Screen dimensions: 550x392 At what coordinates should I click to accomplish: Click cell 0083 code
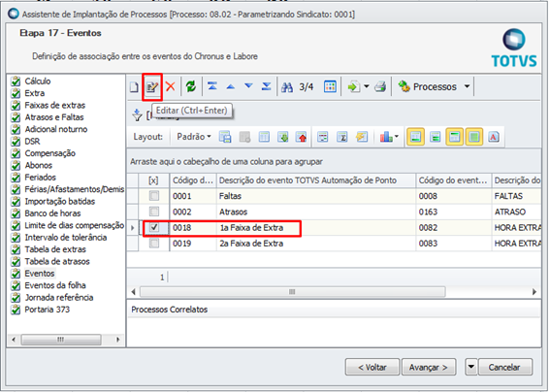[454, 244]
